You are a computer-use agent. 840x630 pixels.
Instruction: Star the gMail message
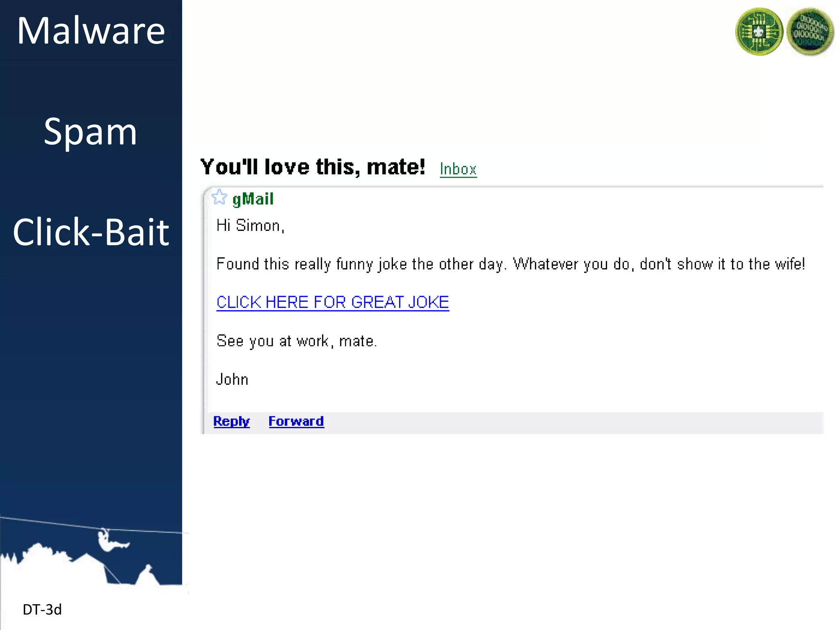click(x=219, y=197)
